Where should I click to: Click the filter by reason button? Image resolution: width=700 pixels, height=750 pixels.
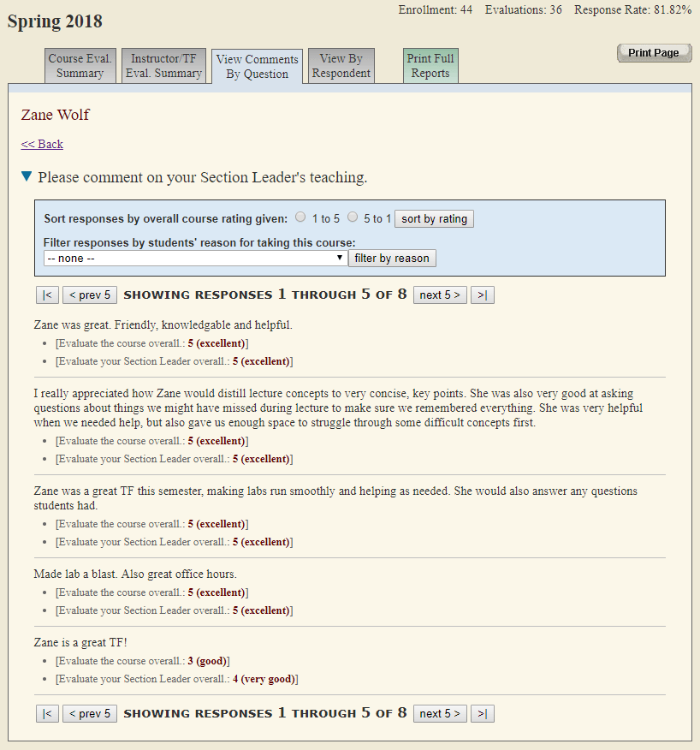tap(392, 258)
